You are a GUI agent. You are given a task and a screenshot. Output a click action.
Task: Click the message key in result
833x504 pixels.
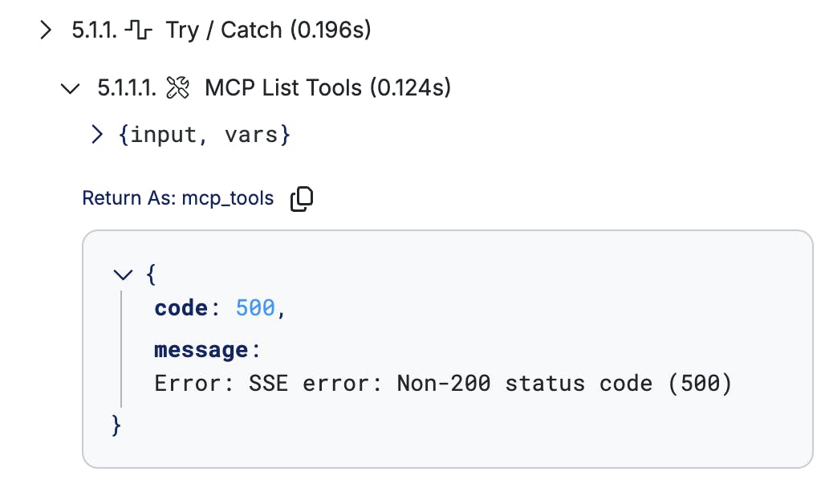click(x=201, y=350)
